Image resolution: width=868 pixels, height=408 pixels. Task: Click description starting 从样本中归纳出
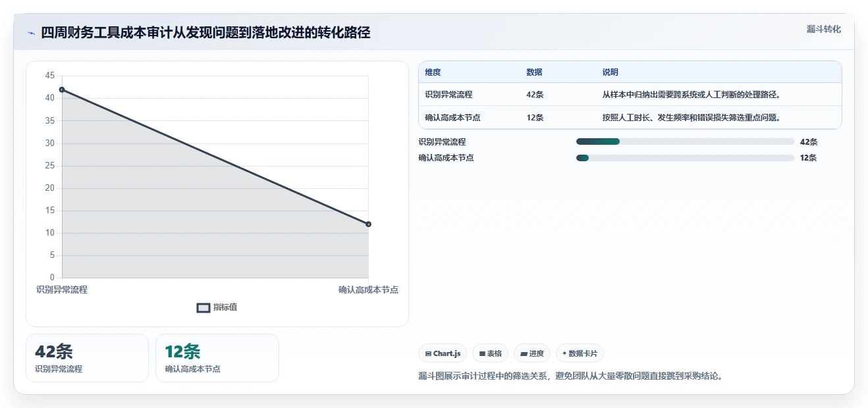coord(692,95)
